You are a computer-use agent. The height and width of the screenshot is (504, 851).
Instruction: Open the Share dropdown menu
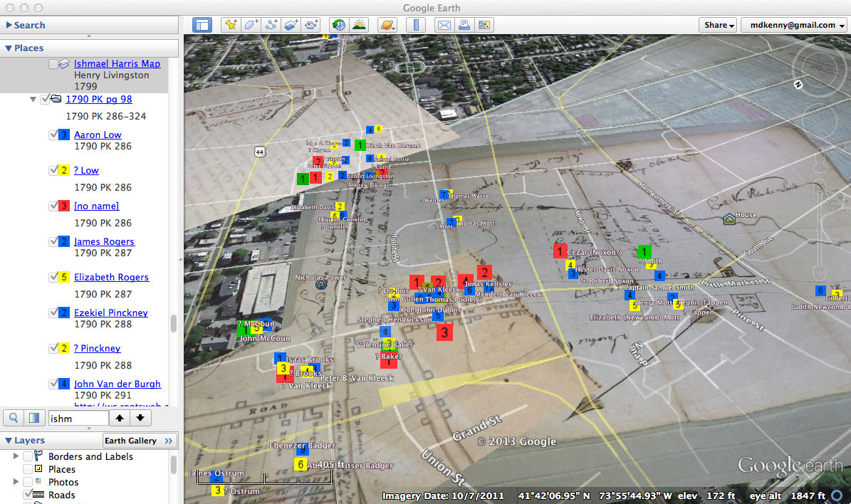coord(719,25)
